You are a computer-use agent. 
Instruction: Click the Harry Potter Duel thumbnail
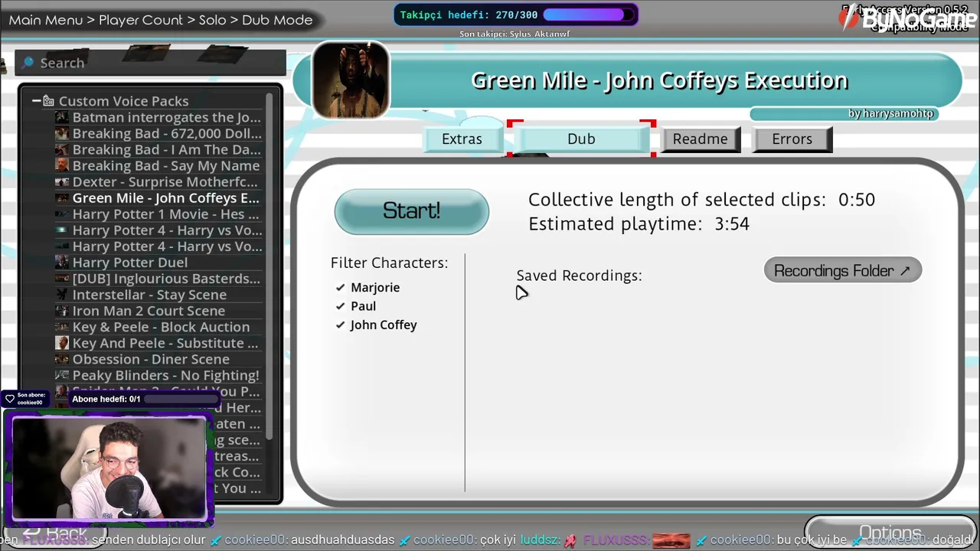tap(61, 262)
